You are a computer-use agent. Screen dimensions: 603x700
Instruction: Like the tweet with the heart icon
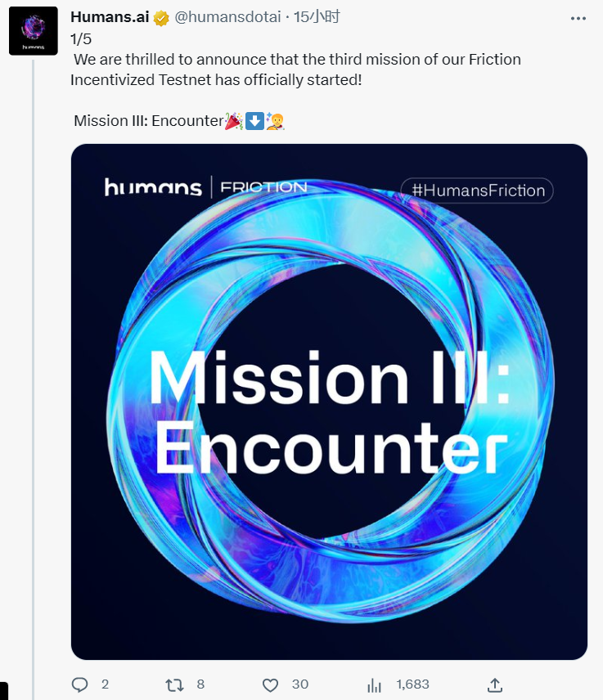(x=271, y=684)
